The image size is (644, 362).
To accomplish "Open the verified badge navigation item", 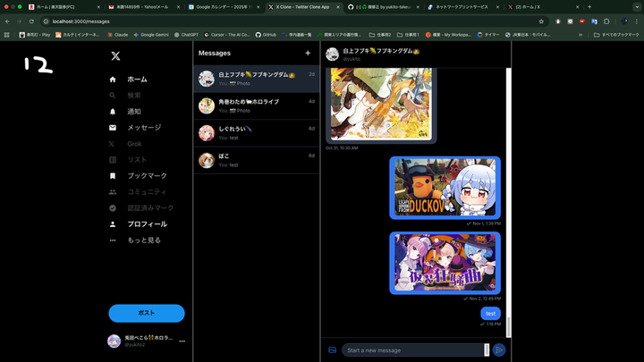I will click(141, 208).
